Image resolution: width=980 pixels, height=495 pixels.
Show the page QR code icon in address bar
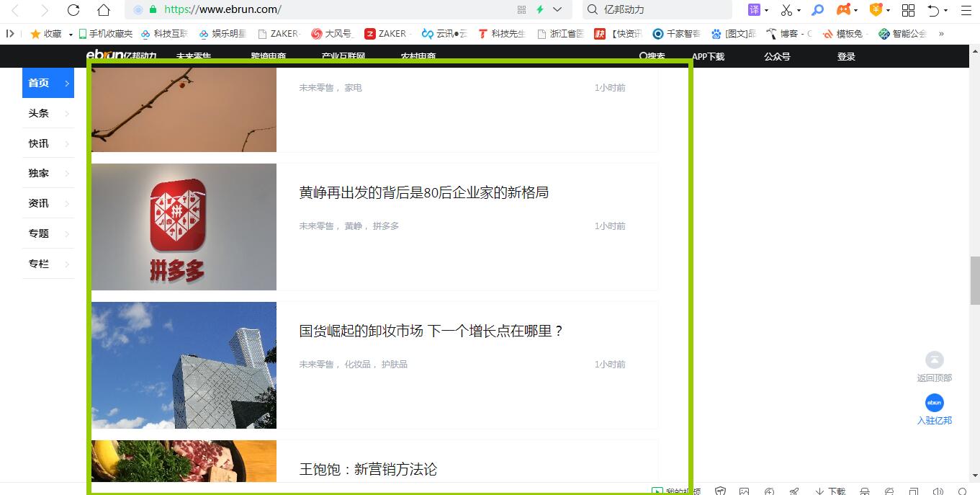(521, 10)
